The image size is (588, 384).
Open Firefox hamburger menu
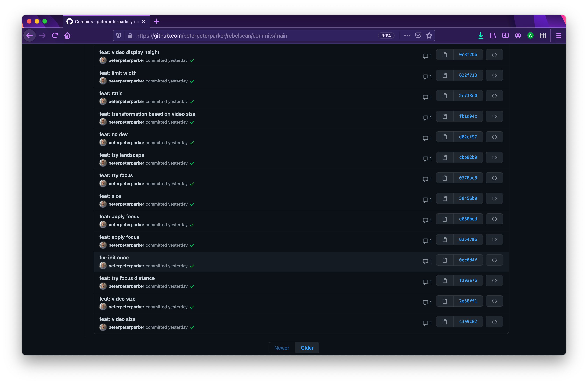coord(559,36)
